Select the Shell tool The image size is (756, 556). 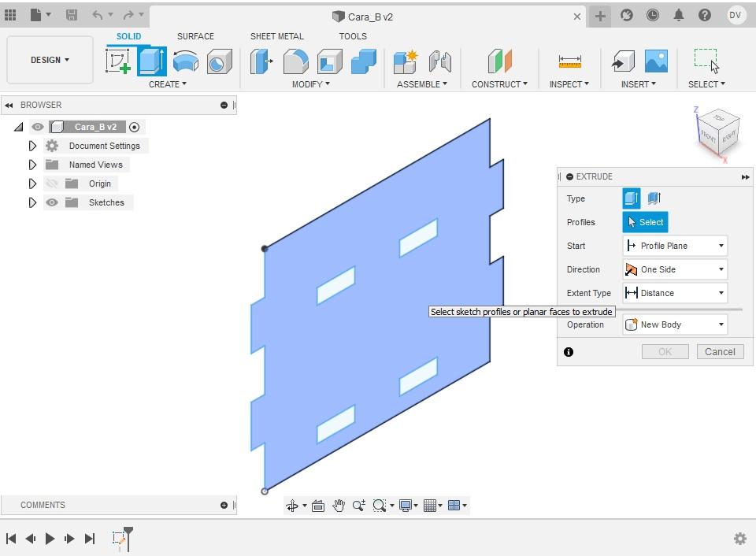(x=330, y=61)
